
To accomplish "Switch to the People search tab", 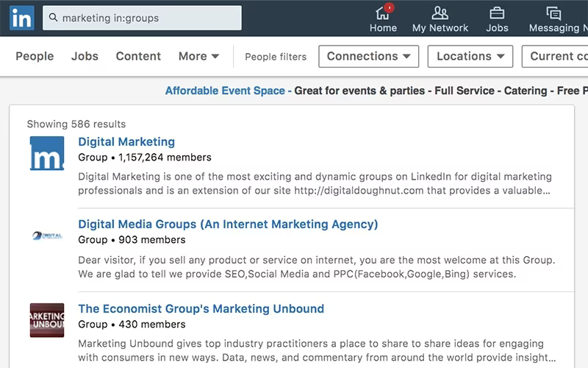I will coord(35,57).
